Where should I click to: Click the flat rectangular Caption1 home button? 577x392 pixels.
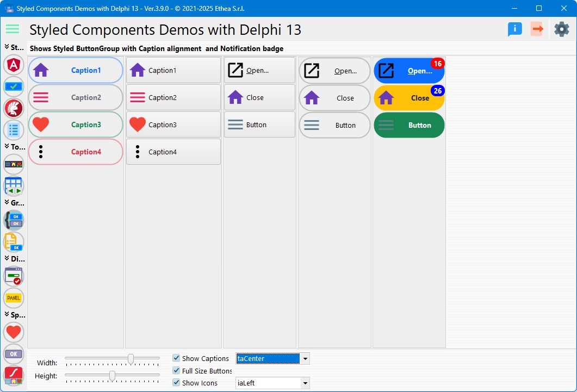173,70
